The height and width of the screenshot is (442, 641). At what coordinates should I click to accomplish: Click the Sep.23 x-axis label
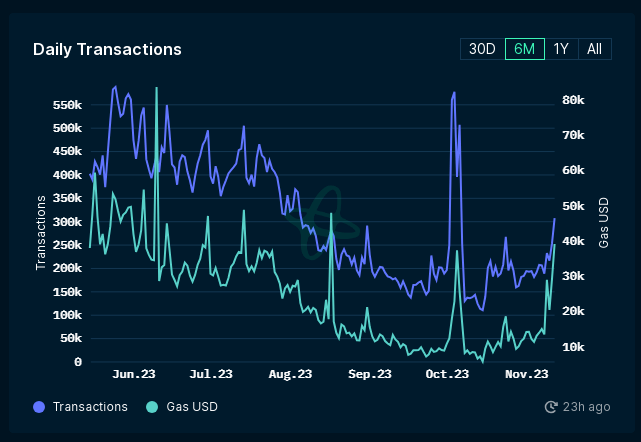[369, 374]
